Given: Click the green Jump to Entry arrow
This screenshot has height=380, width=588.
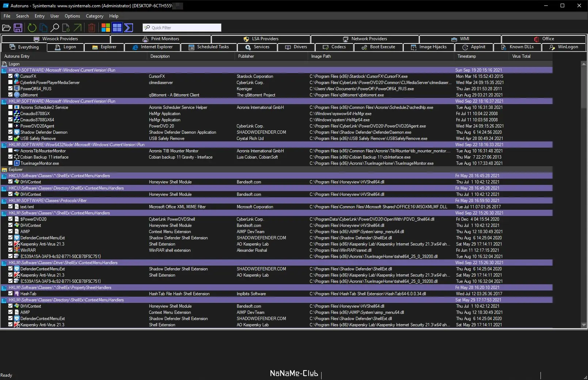Looking at the screenshot, I should click(x=77, y=28).
